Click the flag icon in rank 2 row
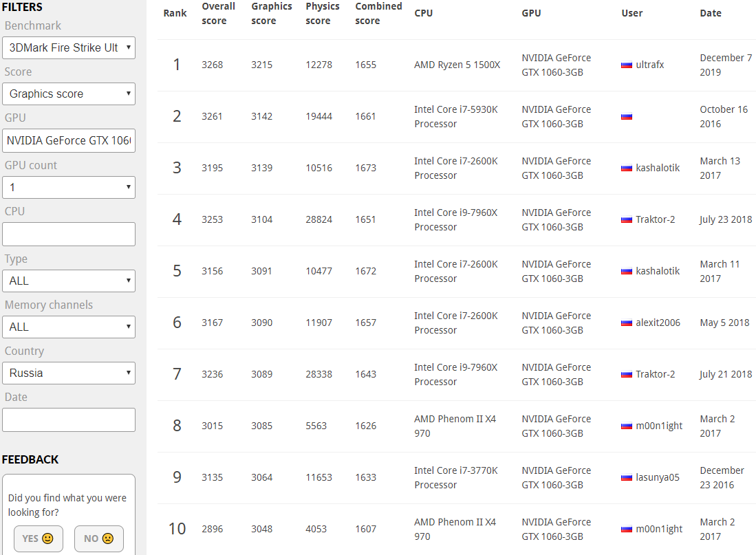The height and width of the screenshot is (555, 756). [626, 117]
